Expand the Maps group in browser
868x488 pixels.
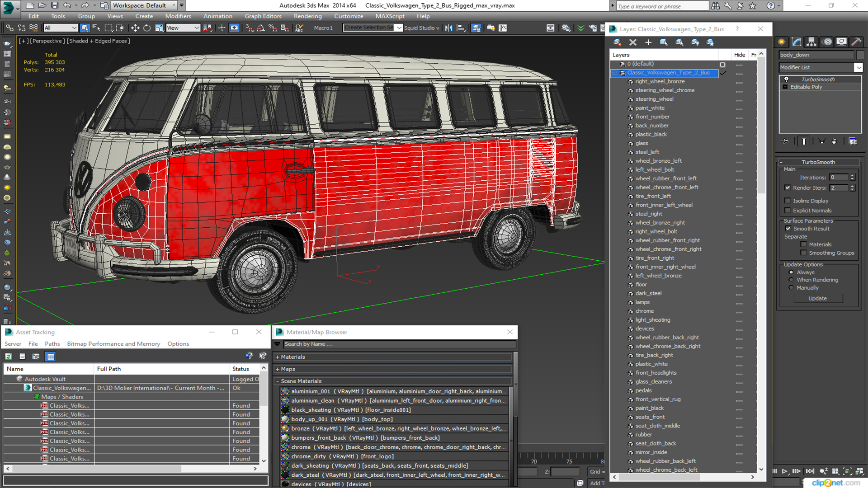(278, 369)
